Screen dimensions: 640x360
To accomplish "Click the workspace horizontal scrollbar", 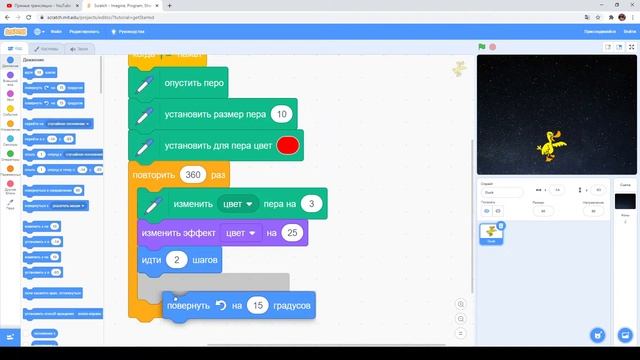I will (327, 345).
